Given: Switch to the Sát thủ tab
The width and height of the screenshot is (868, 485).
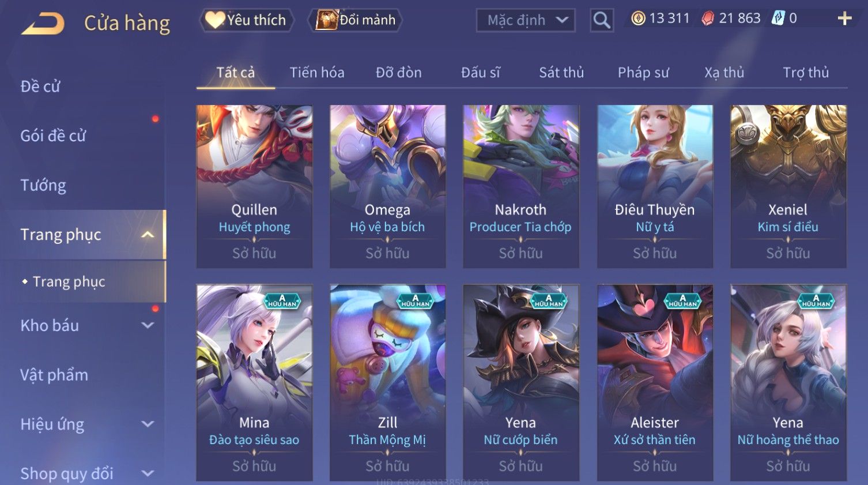Looking at the screenshot, I should 561,73.
